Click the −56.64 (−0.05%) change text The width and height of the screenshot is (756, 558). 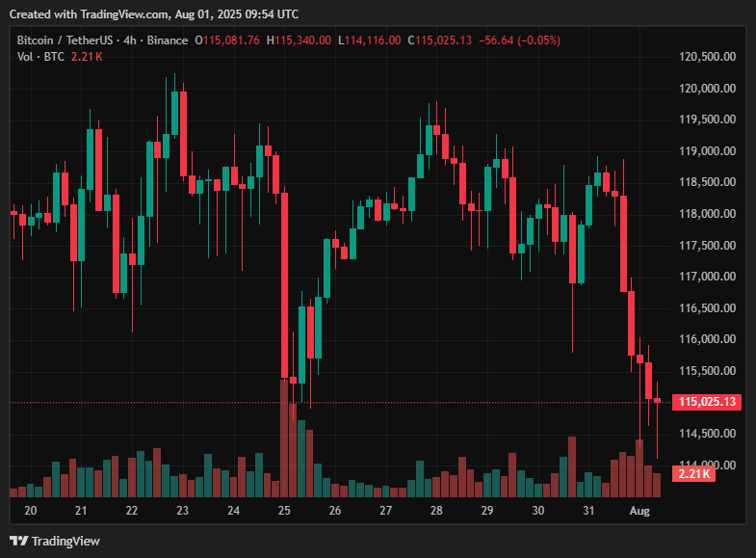tap(519, 40)
